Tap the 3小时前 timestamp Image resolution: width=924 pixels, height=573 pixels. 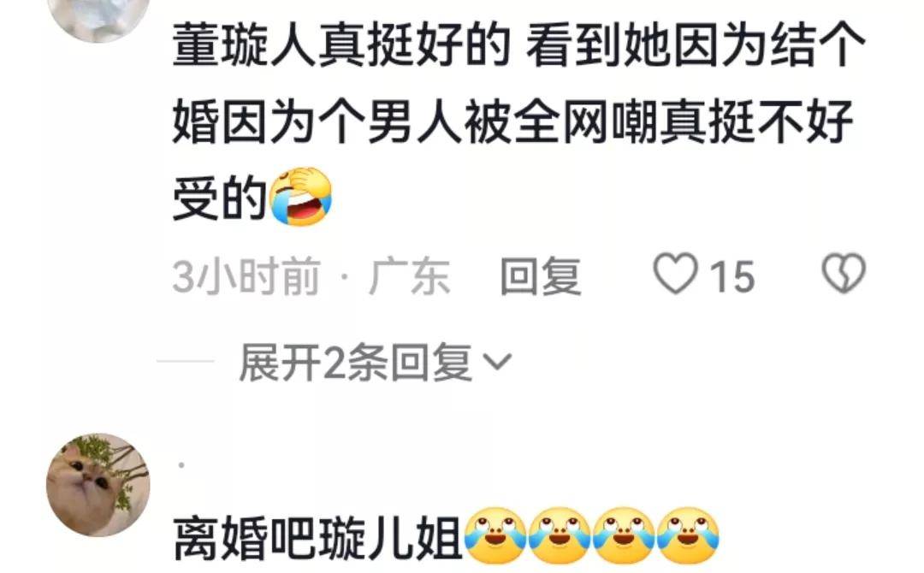(246, 276)
